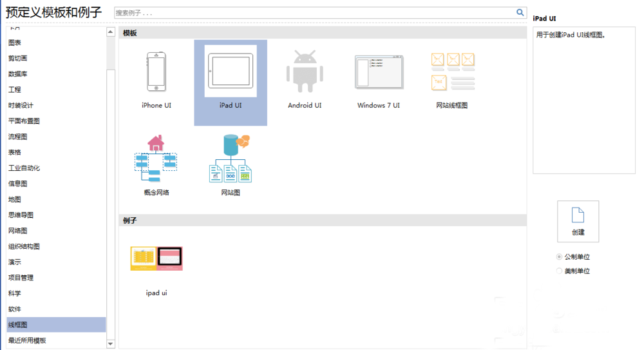Select the 软件 category
Viewport: 644px width, 350px height.
tap(56, 309)
